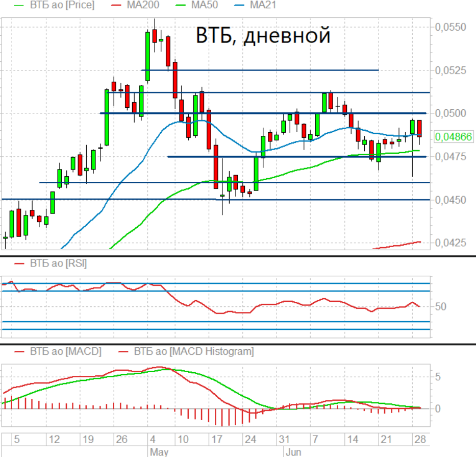Select the MA21 legend entry
476x457 pixels.
[x=263, y=5]
